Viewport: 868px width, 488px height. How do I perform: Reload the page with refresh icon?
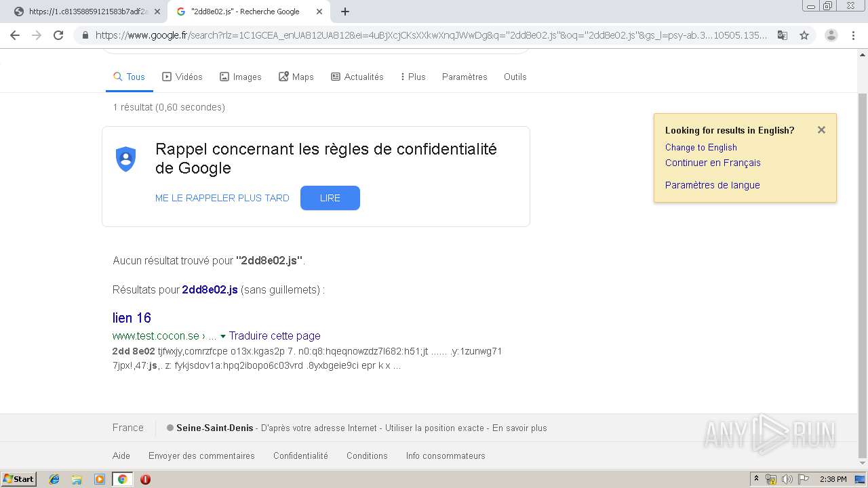point(58,35)
